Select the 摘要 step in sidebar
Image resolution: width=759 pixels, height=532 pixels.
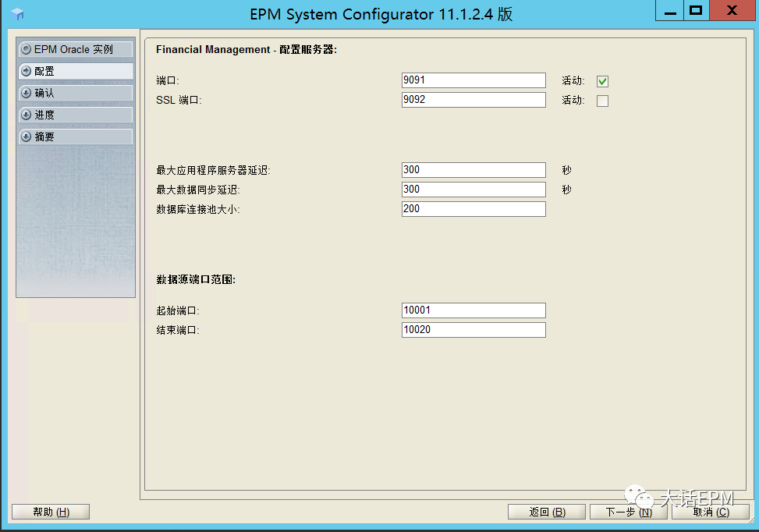(x=76, y=137)
